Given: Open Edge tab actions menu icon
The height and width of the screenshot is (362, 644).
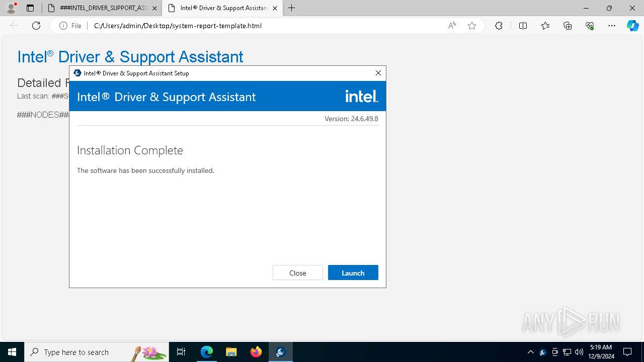Looking at the screenshot, I should click(x=30, y=8).
